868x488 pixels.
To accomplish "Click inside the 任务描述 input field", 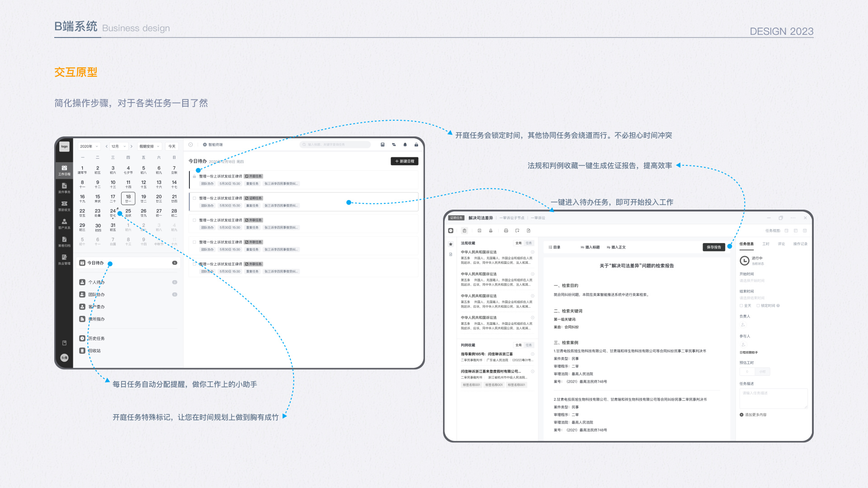I will (x=773, y=398).
